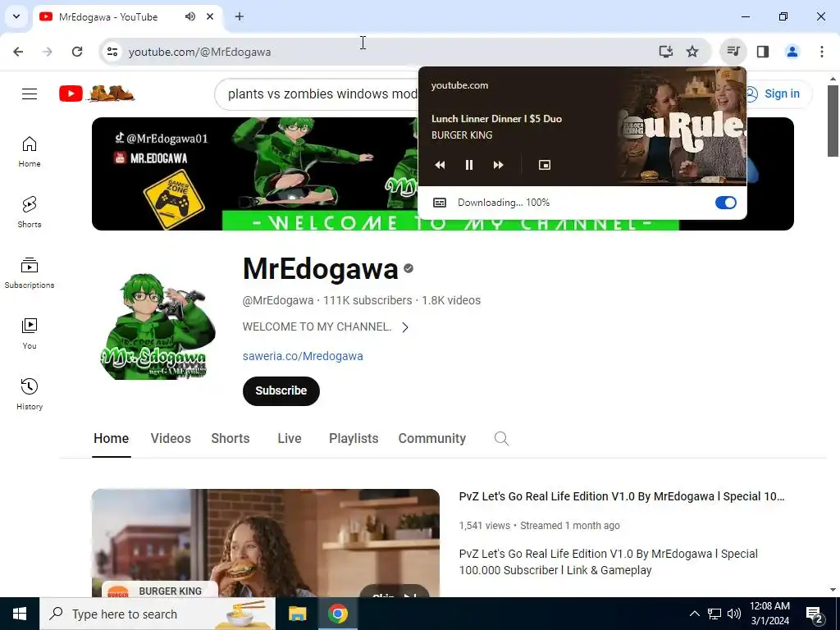Click the install app icon in address bar

pos(666,52)
